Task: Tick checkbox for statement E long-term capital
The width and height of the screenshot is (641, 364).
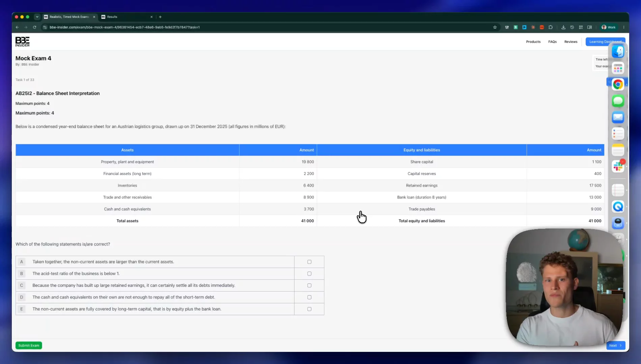Action: tap(309, 309)
